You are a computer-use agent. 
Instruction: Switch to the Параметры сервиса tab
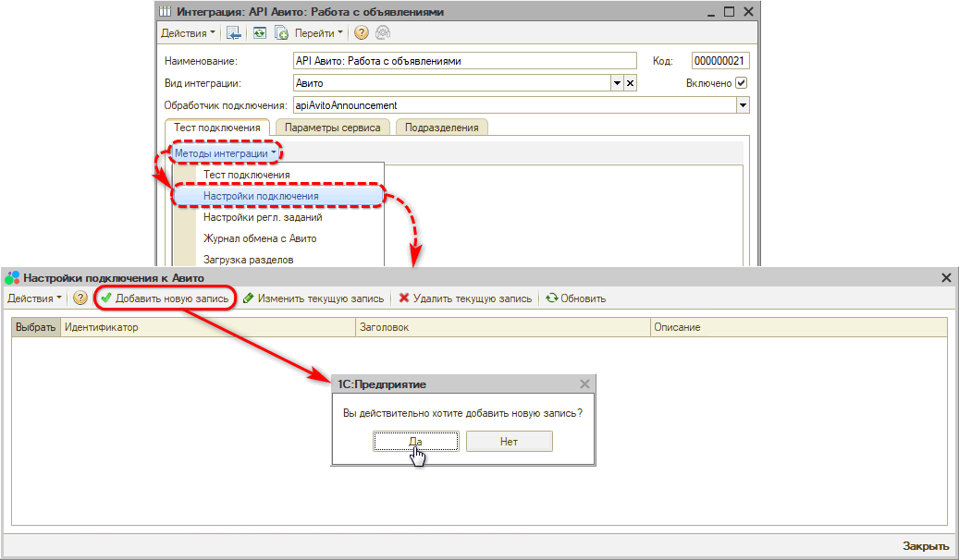332,128
